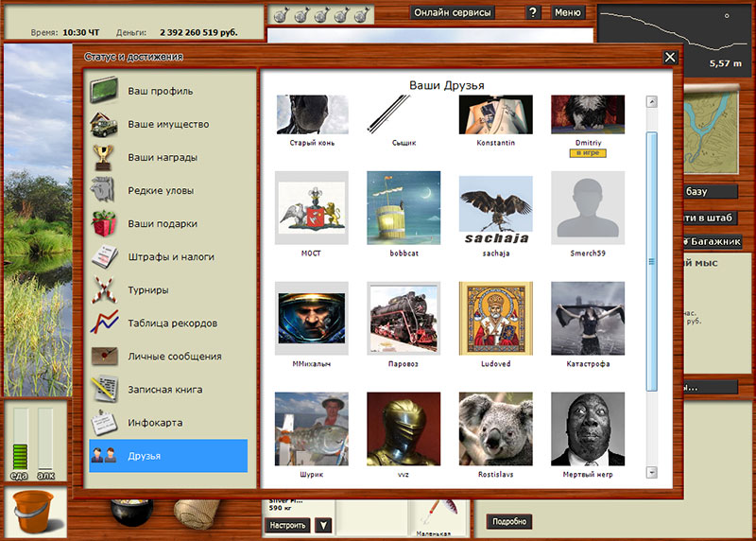Click the help question mark button
This screenshot has width=756, height=541.
point(532,12)
